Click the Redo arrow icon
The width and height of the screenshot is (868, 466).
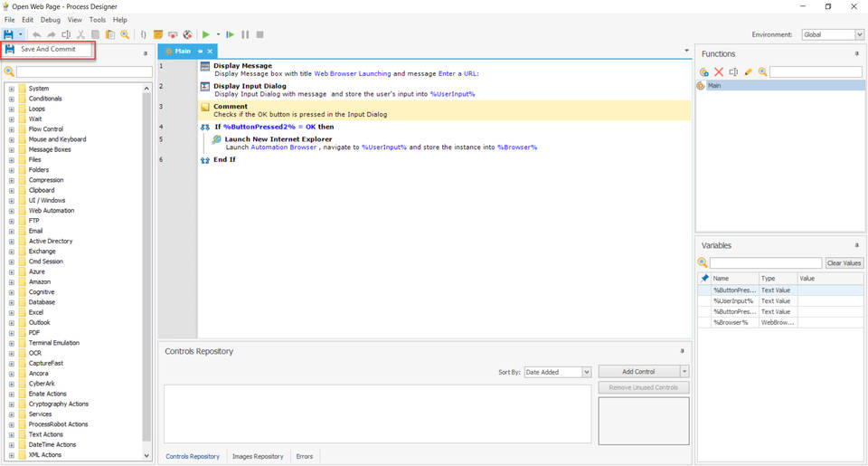(51, 34)
